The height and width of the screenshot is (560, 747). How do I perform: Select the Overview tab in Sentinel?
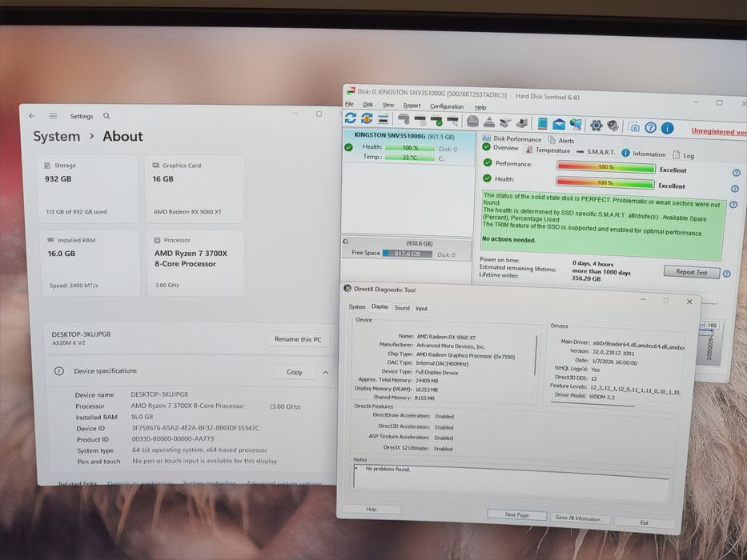(x=500, y=148)
